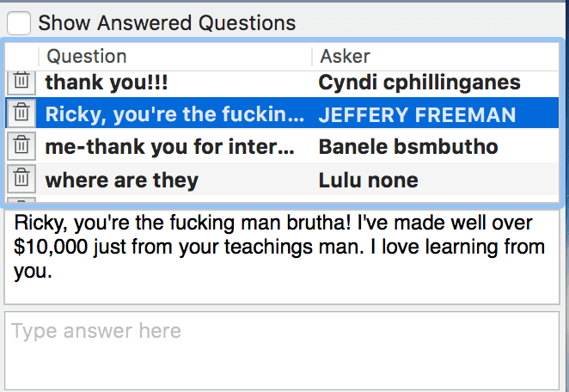Sort by the Question column header
This screenshot has width=569, height=392.
click(x=172, y=57)
